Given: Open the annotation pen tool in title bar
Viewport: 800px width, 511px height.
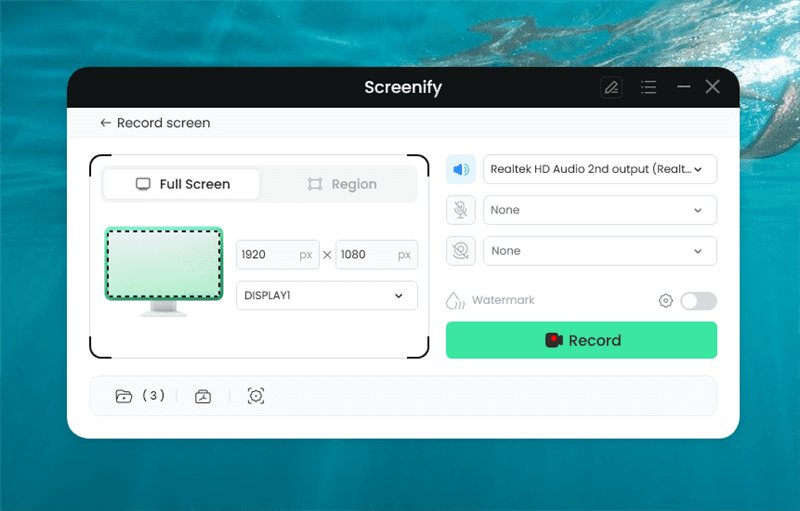Looking at the screenshot, I should pyautogui.click(x=611, y=88).
